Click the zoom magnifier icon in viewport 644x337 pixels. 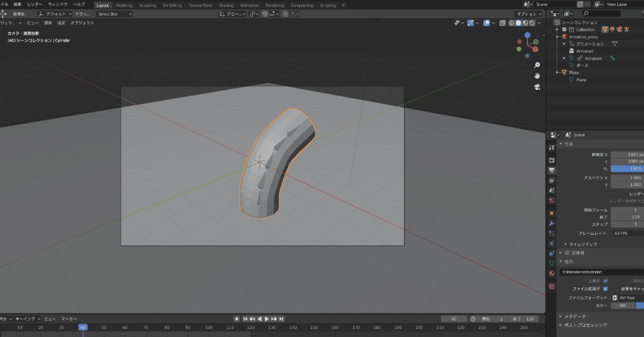(x=537, y=65)
